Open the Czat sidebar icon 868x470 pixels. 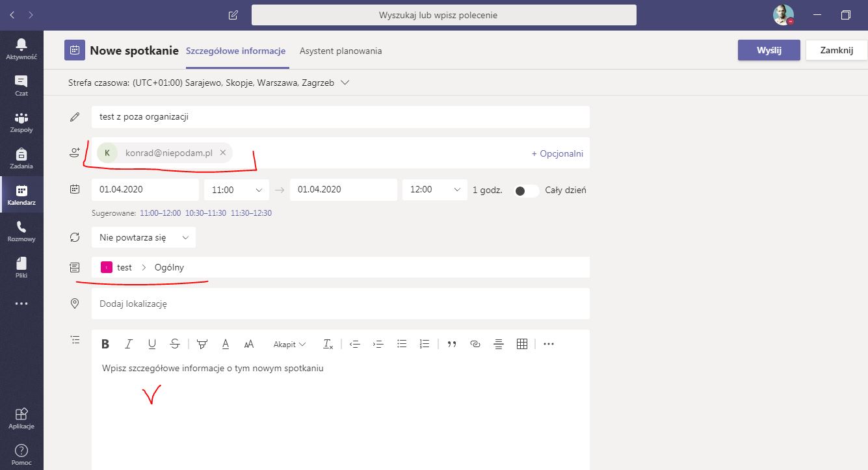coord(21,85)
